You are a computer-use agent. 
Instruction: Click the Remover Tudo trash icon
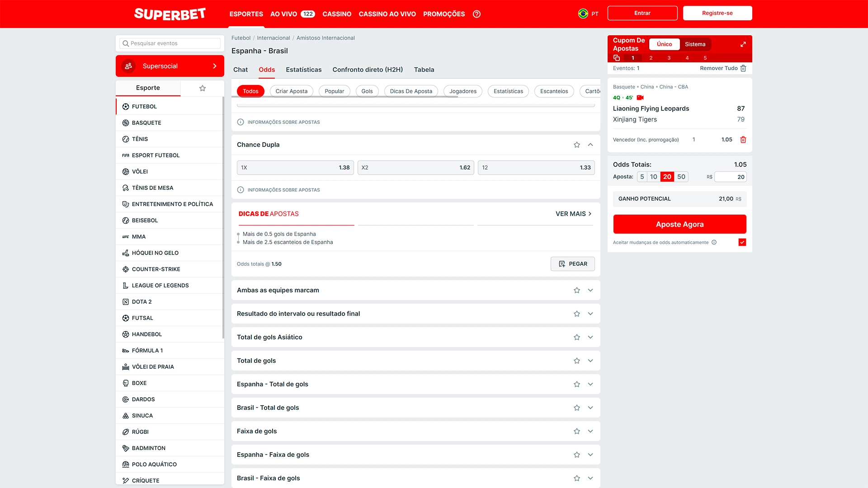[x=743, y=68]
